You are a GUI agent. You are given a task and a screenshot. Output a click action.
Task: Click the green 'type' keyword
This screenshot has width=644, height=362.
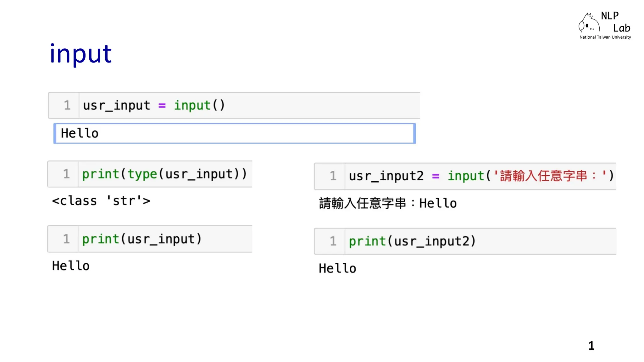point(142,174)
